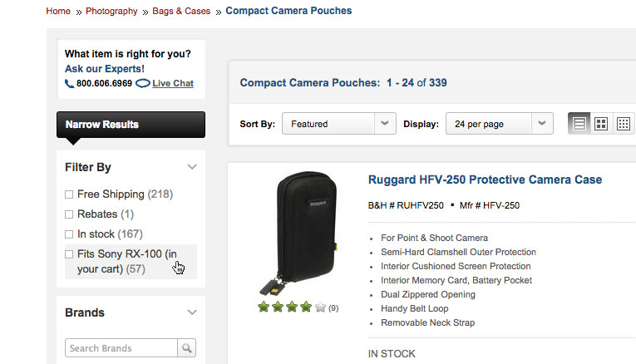Go to Home breadcrumb
The width and height of the screenshot is (636, 364).
point(58,12)
